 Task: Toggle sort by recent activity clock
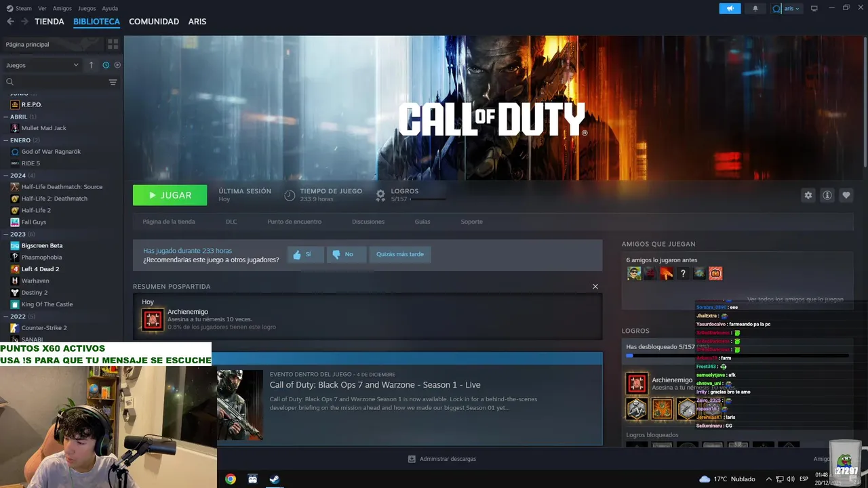click(x=106, y=65)
